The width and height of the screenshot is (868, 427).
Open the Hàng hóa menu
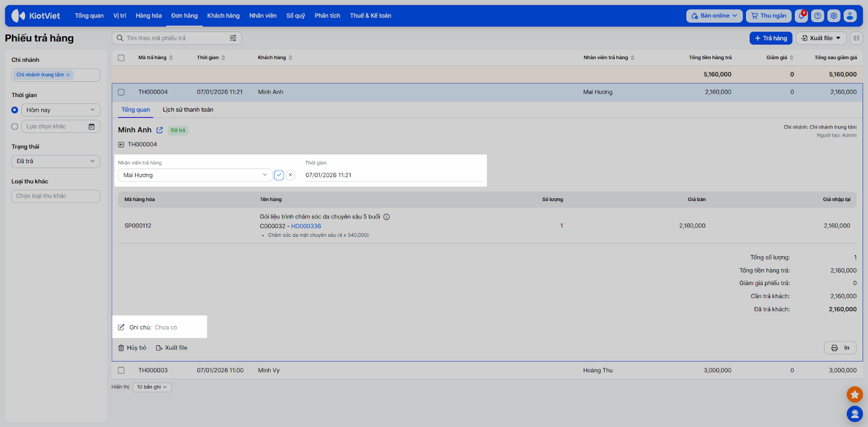click(x=149, y=16)
